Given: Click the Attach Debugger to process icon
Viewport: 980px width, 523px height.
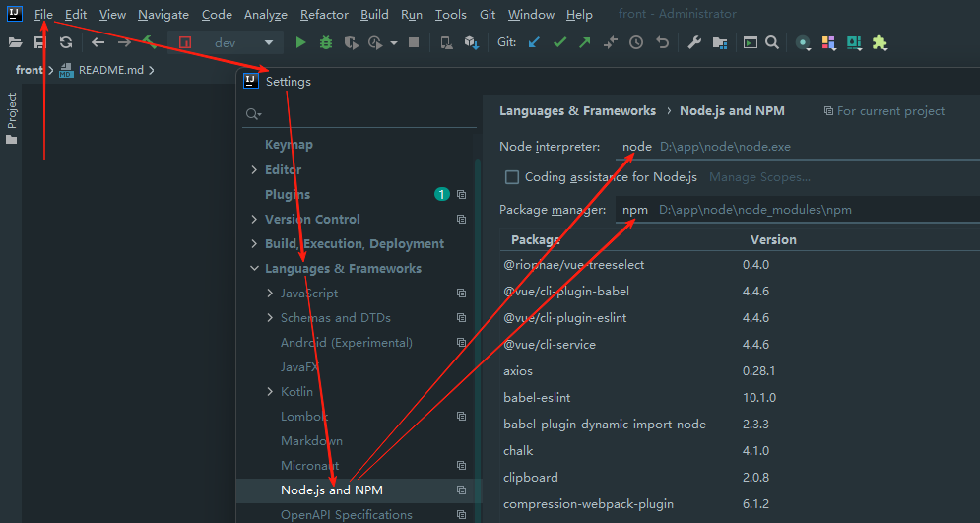Looking at the screenshot, I should tap(446, 42).
